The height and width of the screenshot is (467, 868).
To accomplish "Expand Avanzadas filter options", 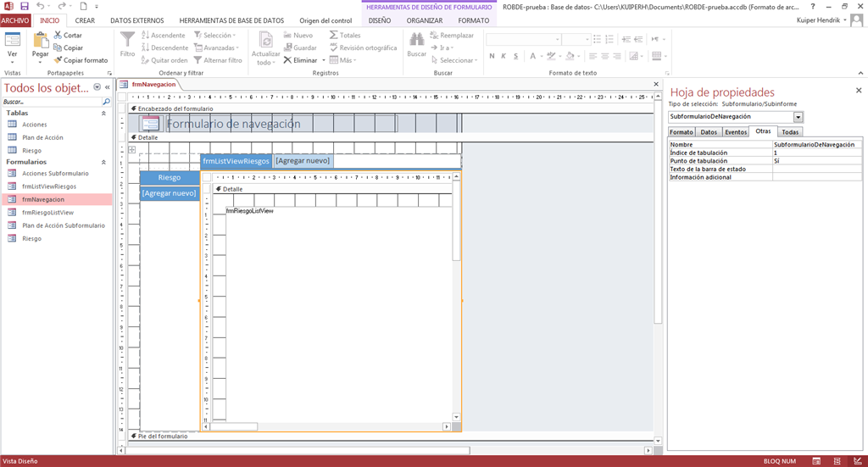I will [x=216, y=47].
